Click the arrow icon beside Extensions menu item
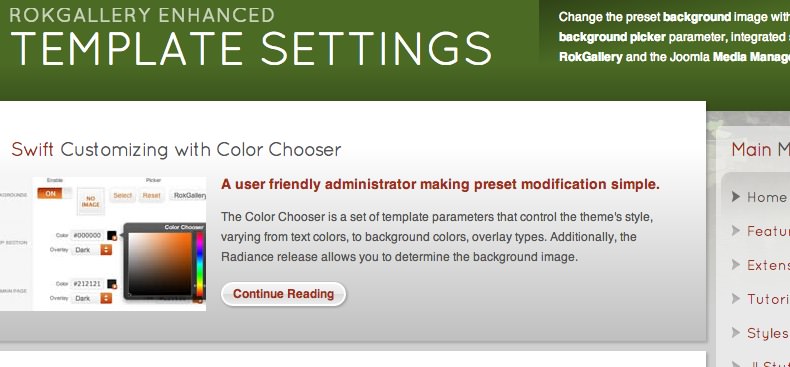The height and width of the screenshot is (367, 790). 736,264
